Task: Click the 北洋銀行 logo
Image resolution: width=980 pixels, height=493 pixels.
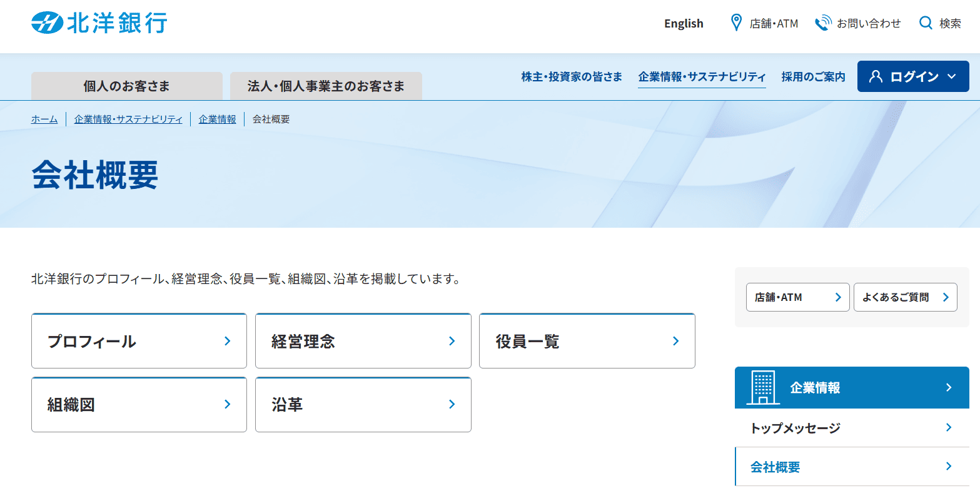Action: [x=99, y=24]
